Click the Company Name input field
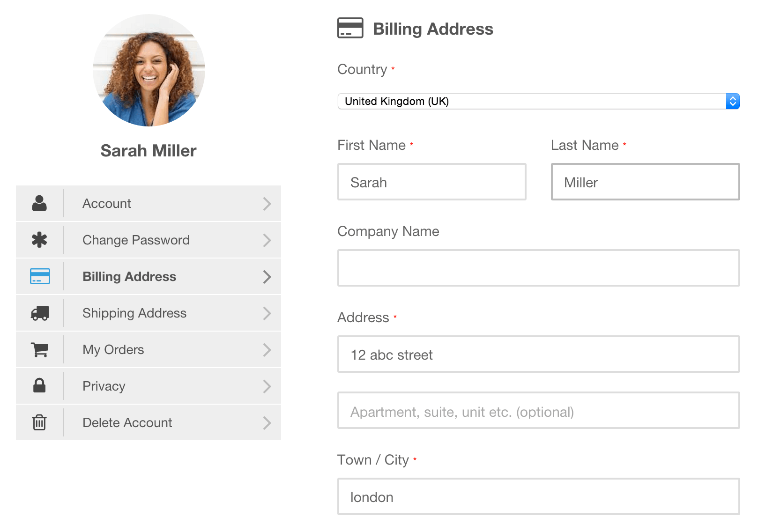The height and width of the screenshot is (532, 758). point(538,268)
